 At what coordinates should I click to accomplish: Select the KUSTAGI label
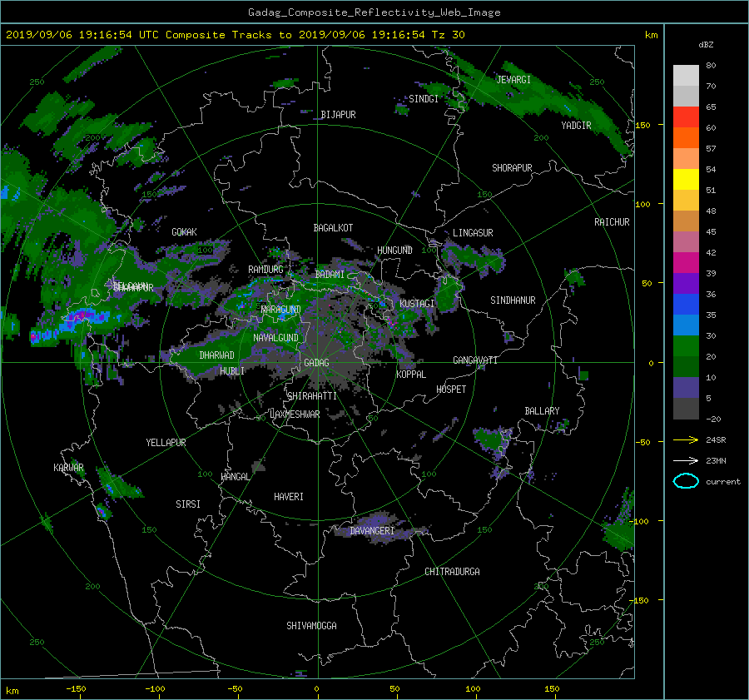(x=417, y=304)
